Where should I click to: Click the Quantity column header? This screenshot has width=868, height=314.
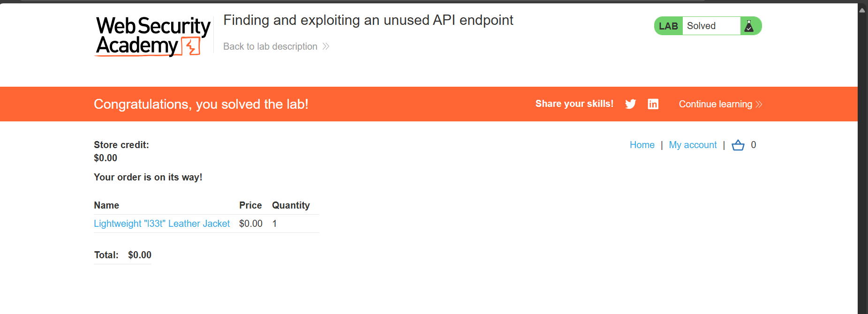pyautogui.click(x=291, y=205)
